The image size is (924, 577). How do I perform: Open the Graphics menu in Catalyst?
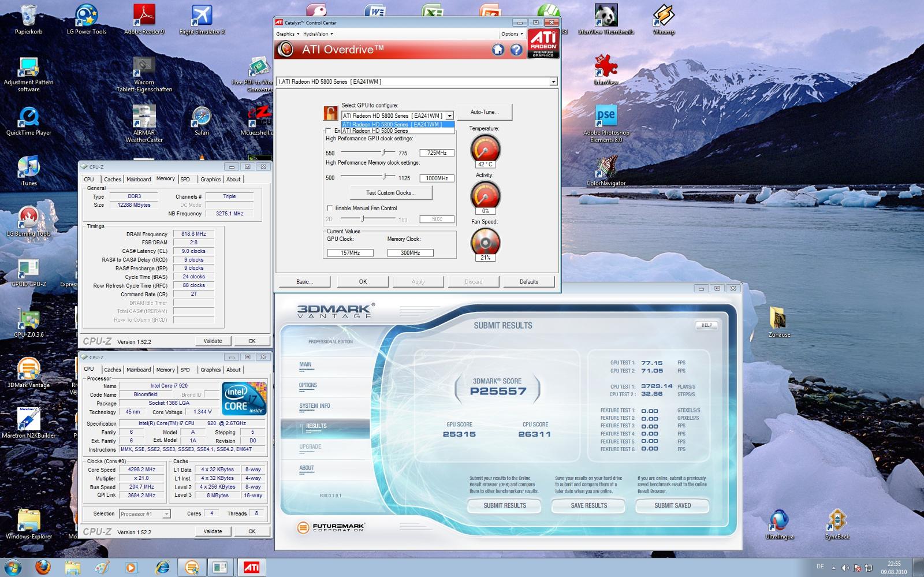[x=287, y=34]
